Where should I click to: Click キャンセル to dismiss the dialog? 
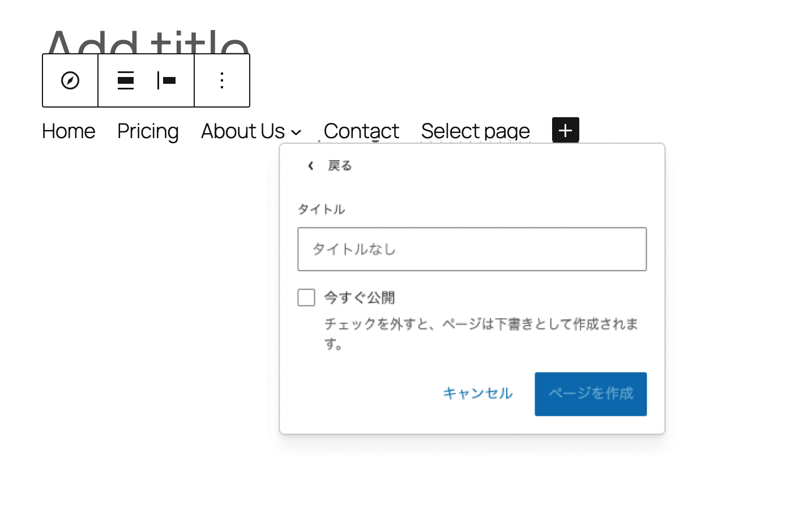tap(477, 393)
